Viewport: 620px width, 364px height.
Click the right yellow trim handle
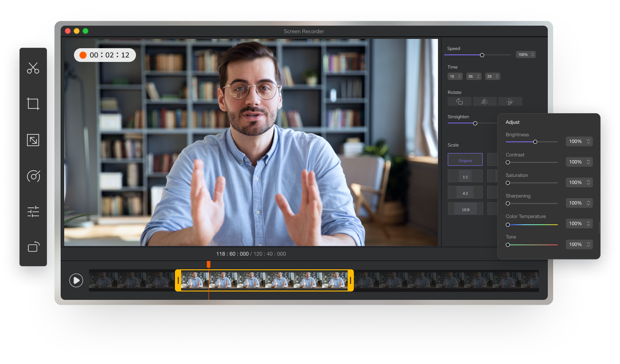[x=350, y=280]
